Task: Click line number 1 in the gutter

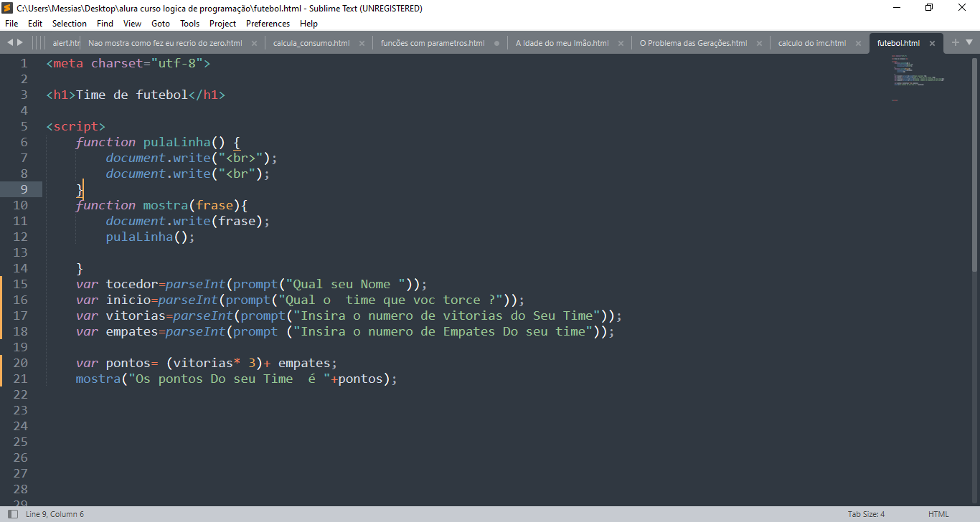Action: (24, 63)
